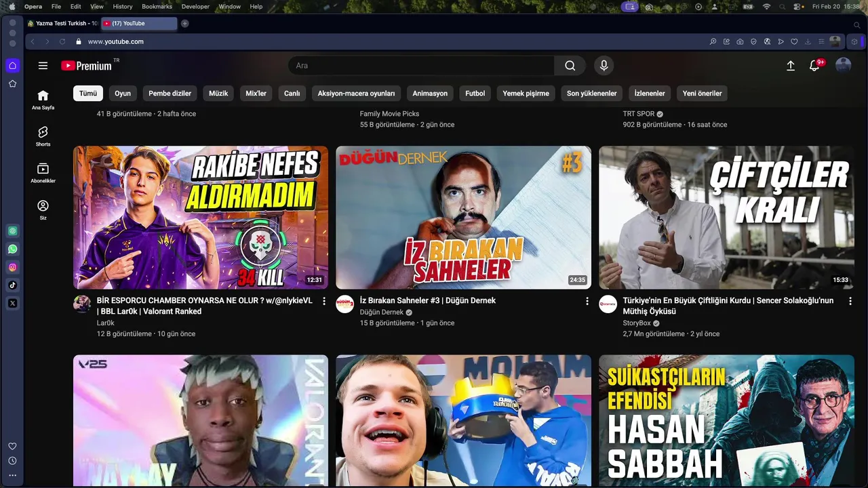Open Düğün Dernek channel link

point(382,312)
